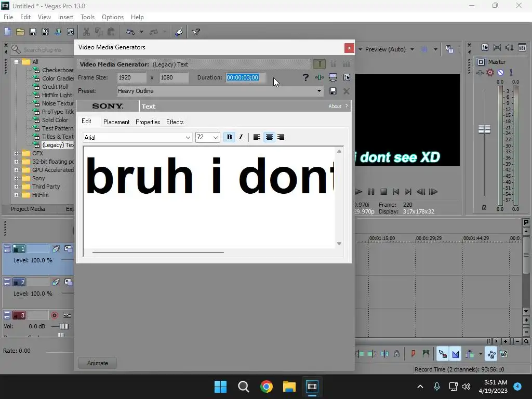The width and height of the screenshot is (532, 399).
Task: Align text left in the text editor
Action: point(257,137)
